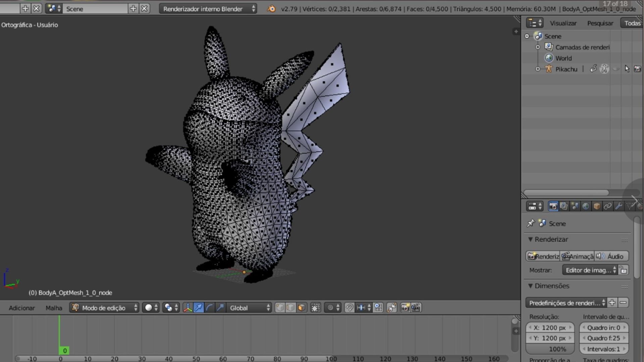Open the render engine dropdown
Screen dimensions: 644x362
coord(208,9)
